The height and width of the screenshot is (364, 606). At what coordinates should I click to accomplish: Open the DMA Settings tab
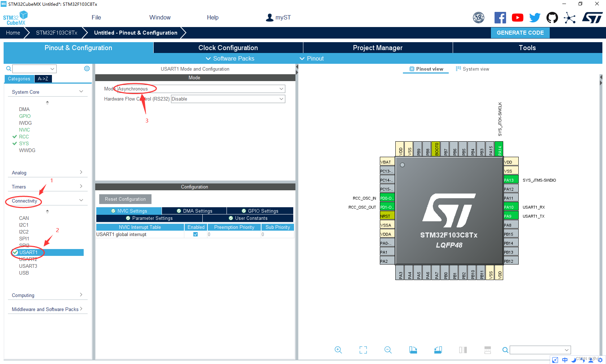pyautogui.click(x=194, y=211)
